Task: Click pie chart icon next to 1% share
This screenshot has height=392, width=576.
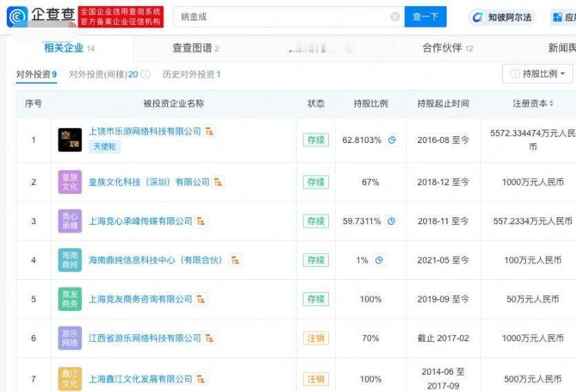Action: [x=378, y=260]
